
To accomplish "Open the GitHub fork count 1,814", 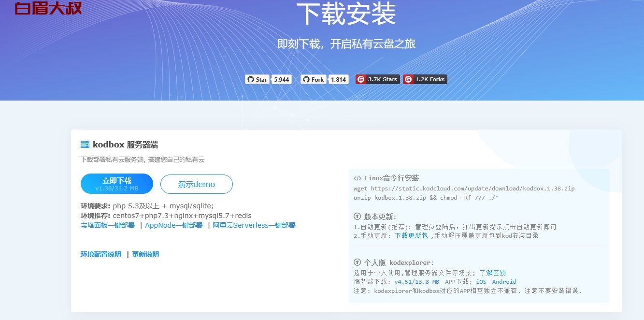I will (339, 79).
